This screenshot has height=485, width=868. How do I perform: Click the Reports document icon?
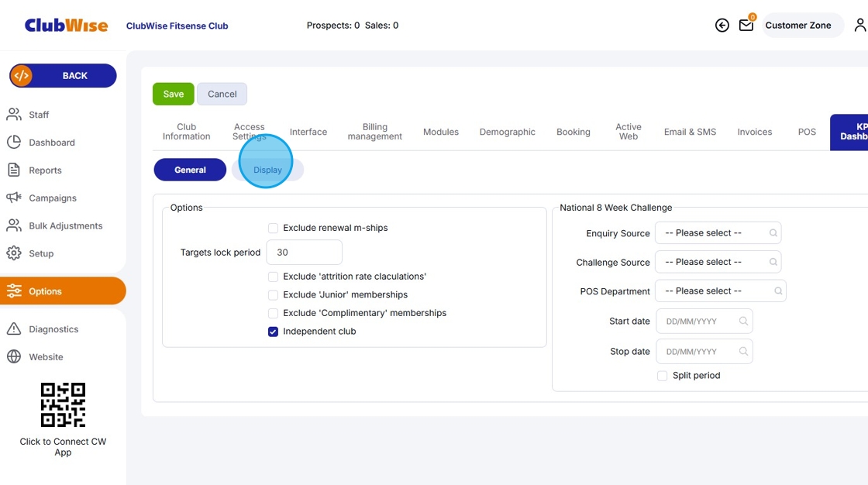(x=14, y=170)
